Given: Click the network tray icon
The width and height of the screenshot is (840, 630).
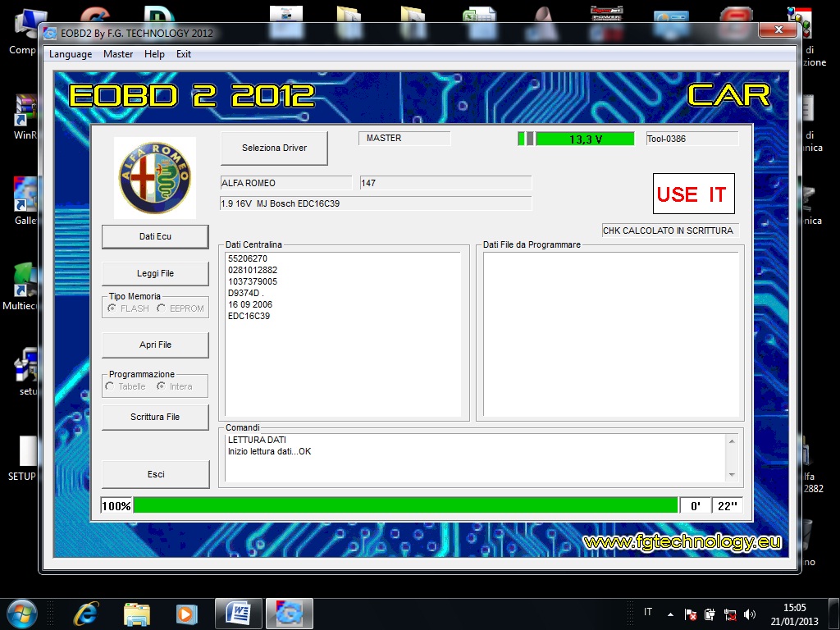Looking at the screenshot, I should [729, 614].
